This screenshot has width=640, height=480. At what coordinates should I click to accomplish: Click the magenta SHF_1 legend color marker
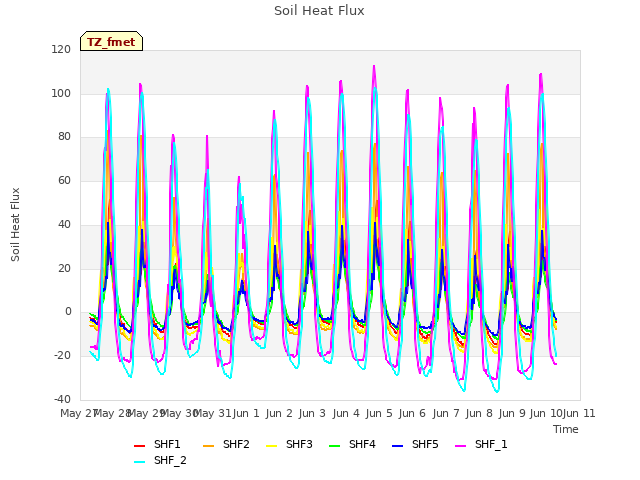pos(460,446)
